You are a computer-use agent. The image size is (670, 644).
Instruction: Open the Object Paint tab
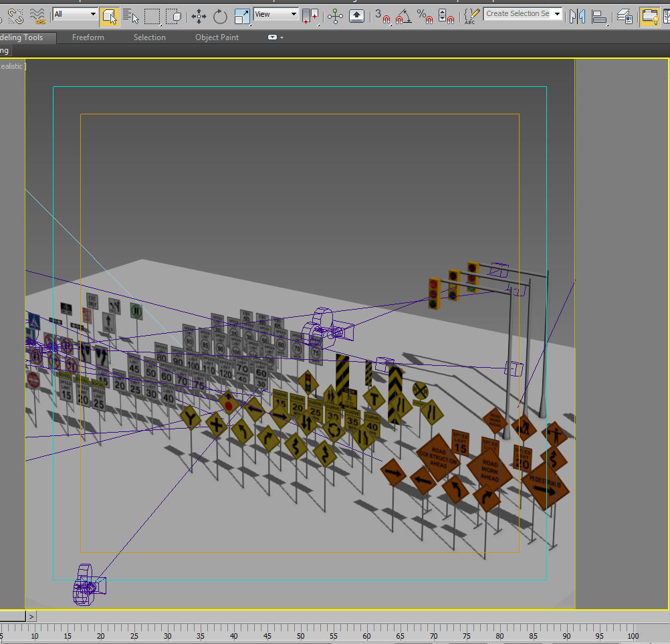click(x=217, y=37)
